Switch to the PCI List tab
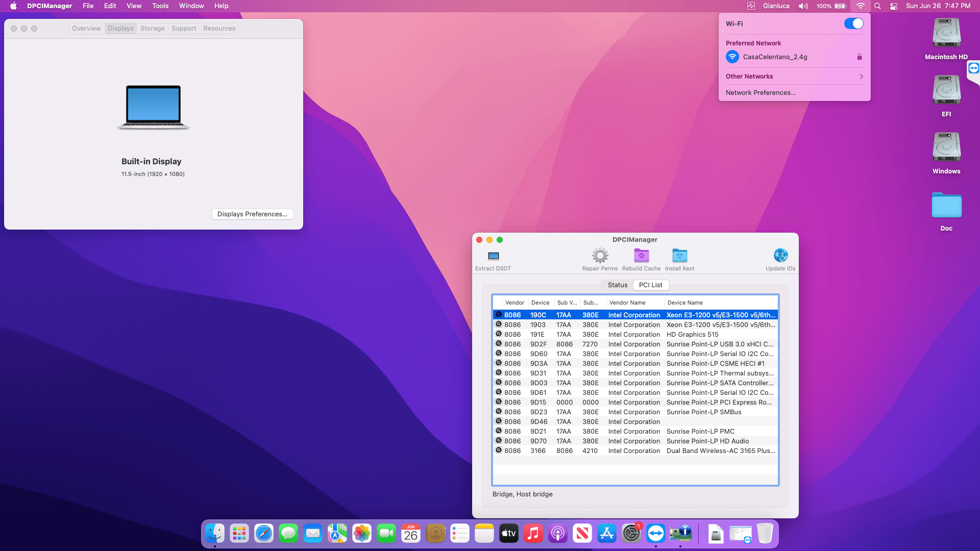980x551 pixels. click(651, 285)
